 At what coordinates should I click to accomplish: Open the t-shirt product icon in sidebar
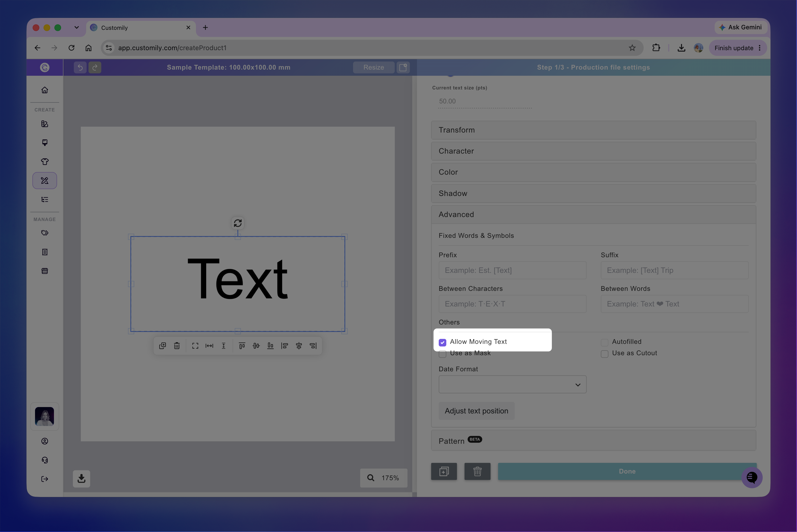44,161
